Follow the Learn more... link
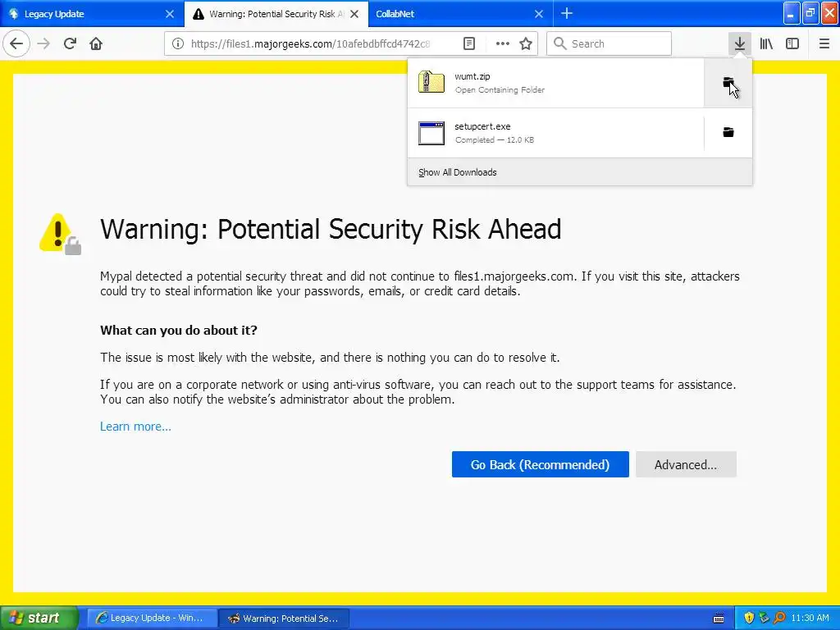Viewport: 840px width, 630px height. click(x=135, y=427)
